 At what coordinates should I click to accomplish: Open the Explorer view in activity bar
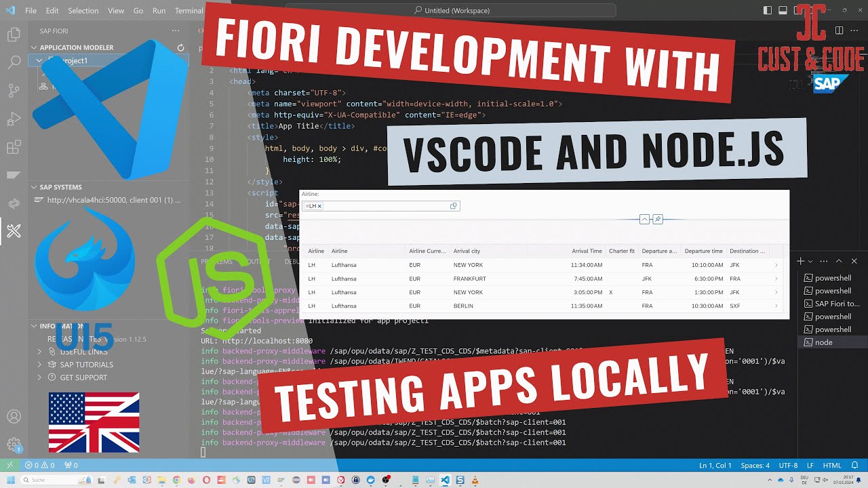[14, 35]
